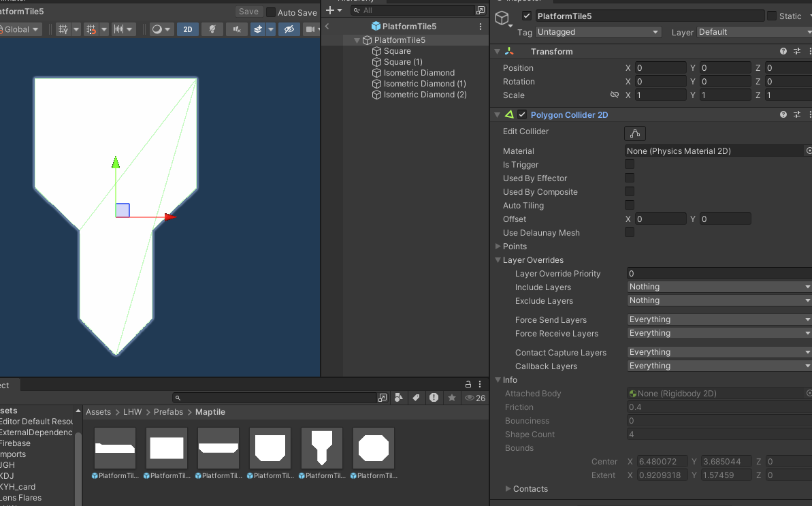Check the Is Trigger checkbox
This screenshot has height=506, width=812.
point(630,165)
